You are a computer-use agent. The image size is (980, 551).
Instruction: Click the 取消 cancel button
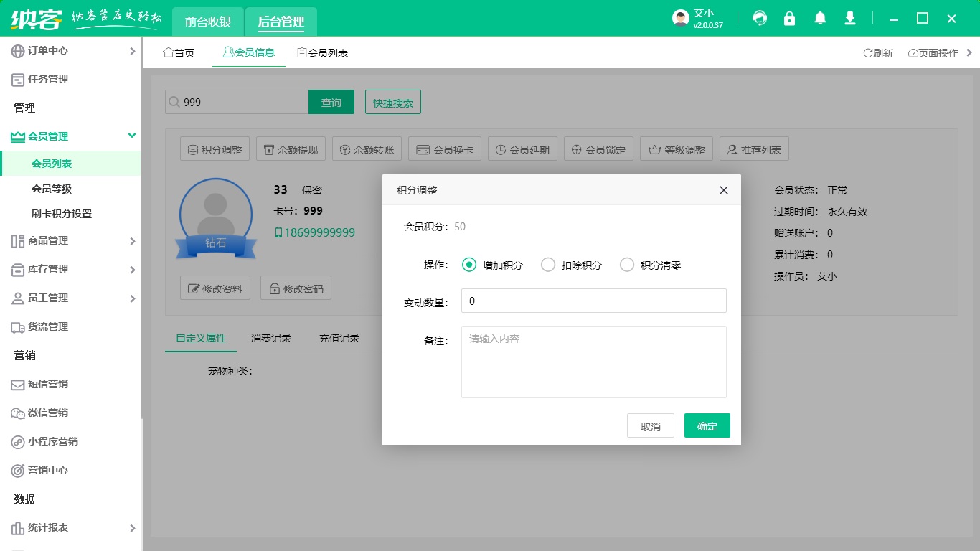click(x=650, y=425)
